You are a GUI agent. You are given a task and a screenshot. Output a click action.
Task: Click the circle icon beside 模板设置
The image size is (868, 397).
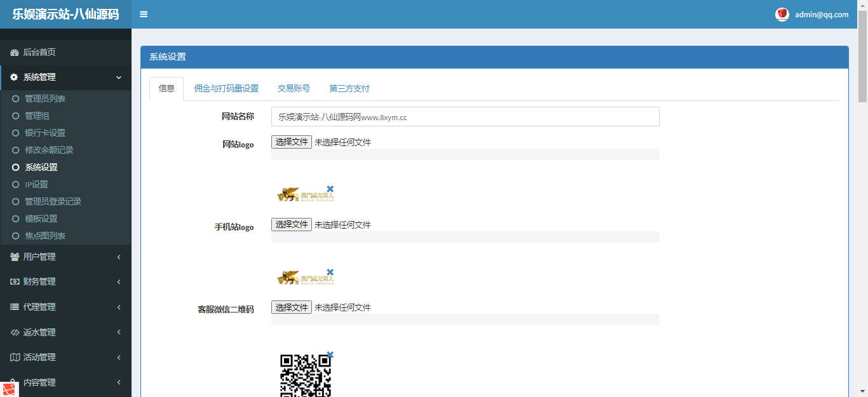16,219
